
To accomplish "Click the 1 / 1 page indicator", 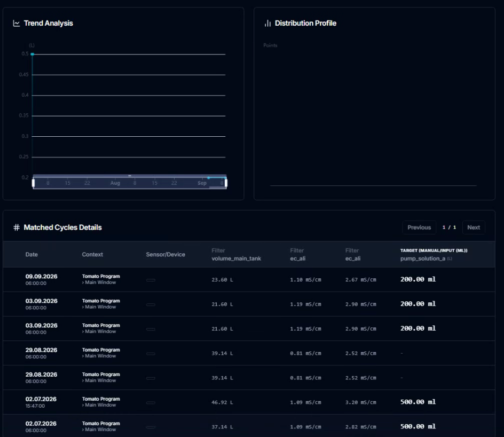I will pos(449,228).
